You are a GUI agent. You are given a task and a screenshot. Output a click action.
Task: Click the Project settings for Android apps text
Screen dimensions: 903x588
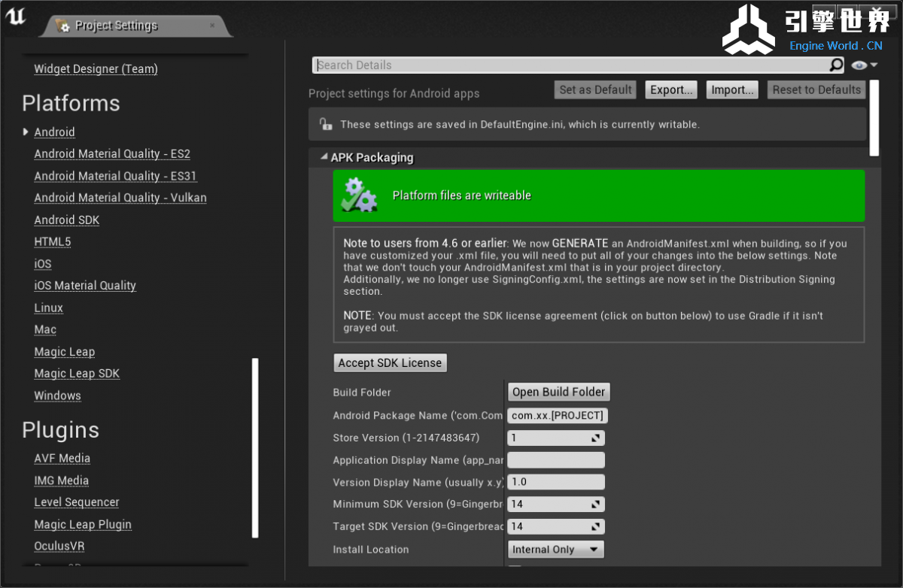pyautogui.click(x=394, y=94)
